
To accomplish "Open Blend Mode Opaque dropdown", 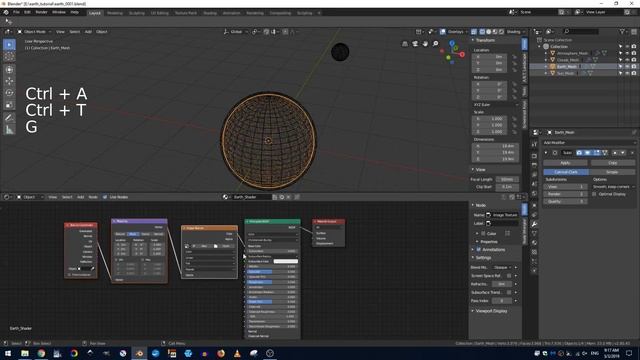I will 503,268.
